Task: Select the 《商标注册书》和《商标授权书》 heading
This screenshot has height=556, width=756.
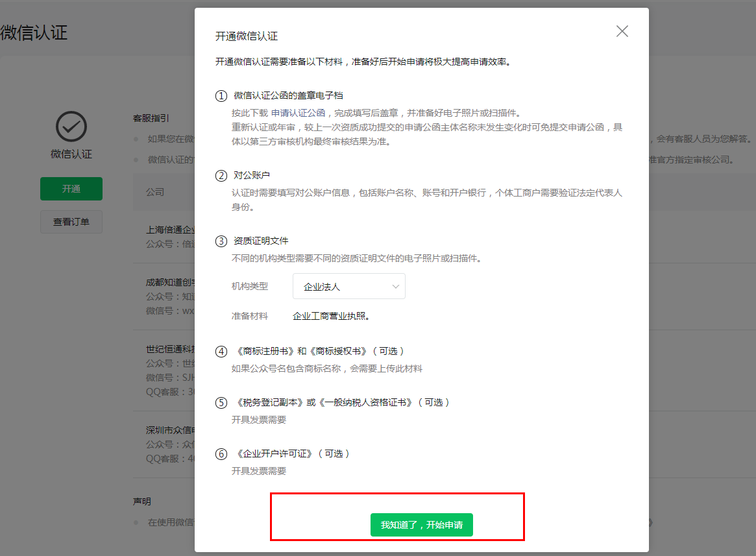Action: [x=319, y=351]
